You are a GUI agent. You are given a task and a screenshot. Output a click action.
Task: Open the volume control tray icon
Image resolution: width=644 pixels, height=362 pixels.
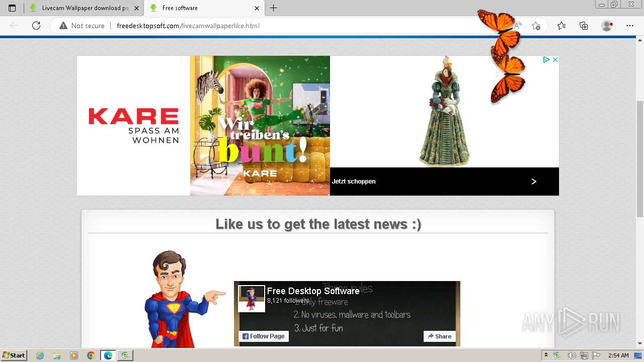572,355
